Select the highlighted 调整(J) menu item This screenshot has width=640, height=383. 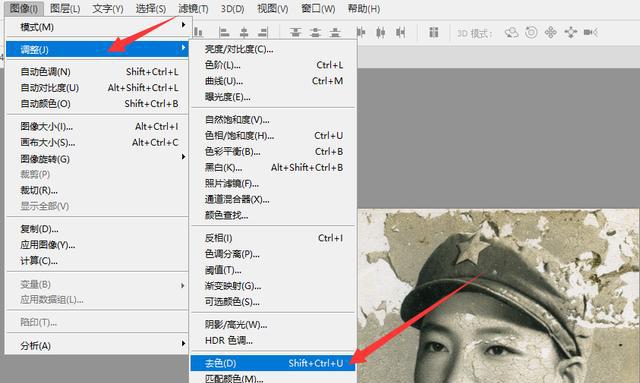pos(97,49)
